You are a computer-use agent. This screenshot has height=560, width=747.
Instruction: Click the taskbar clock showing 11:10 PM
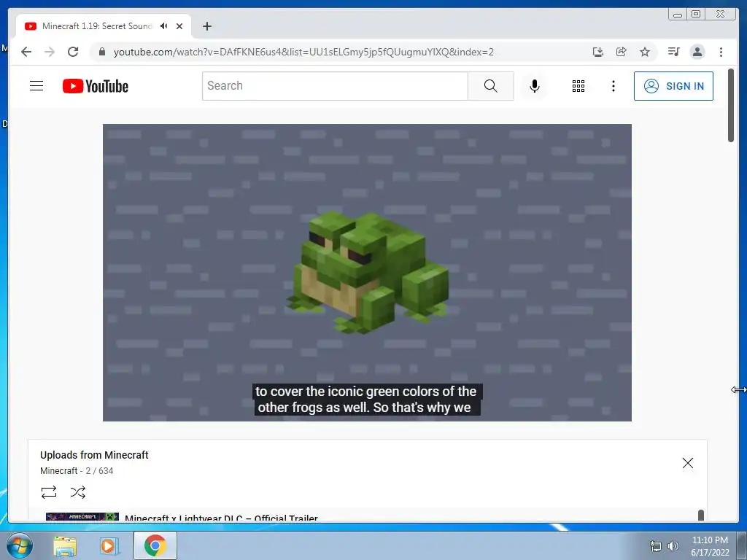(x=710, y=545)
